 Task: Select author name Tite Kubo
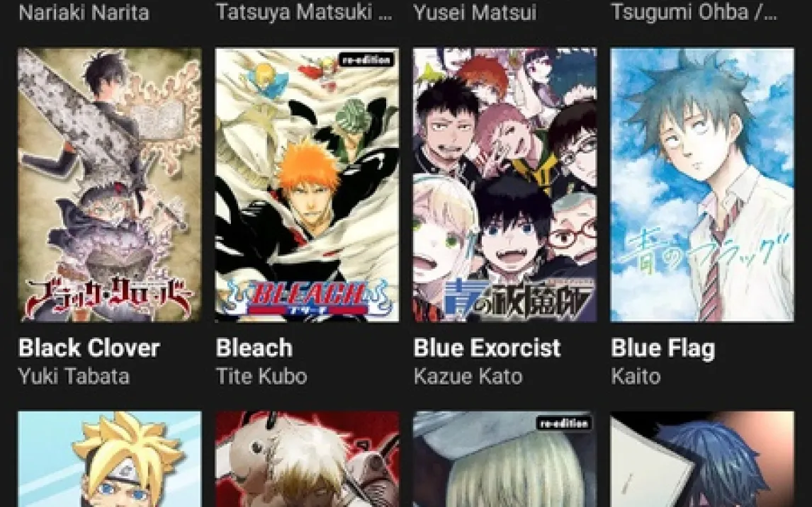click(261, 376)
